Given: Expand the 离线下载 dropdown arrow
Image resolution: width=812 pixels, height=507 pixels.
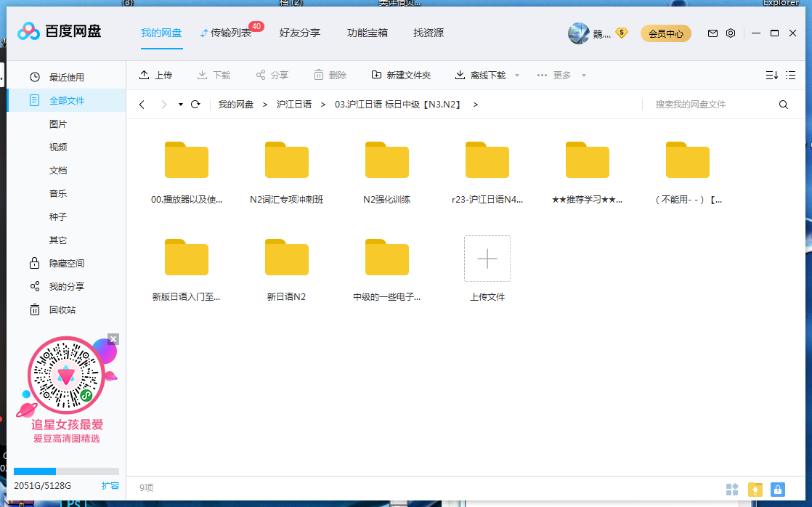Looking at the screenshot, I should pyautogui.click(x=517, y=76).
